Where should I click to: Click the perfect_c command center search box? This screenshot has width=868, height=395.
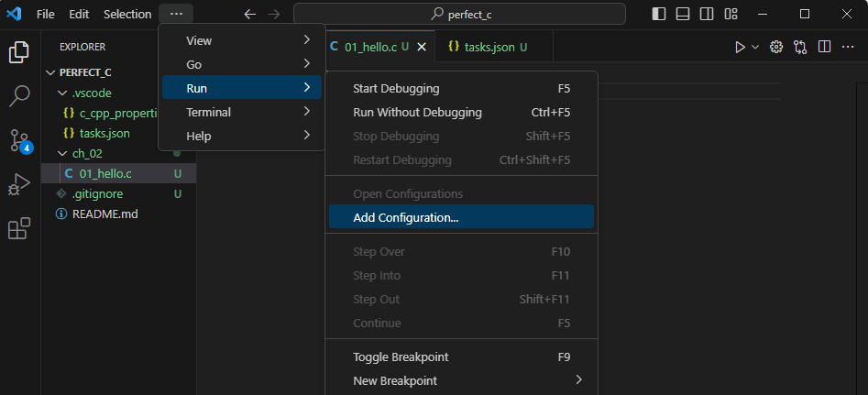459,15
